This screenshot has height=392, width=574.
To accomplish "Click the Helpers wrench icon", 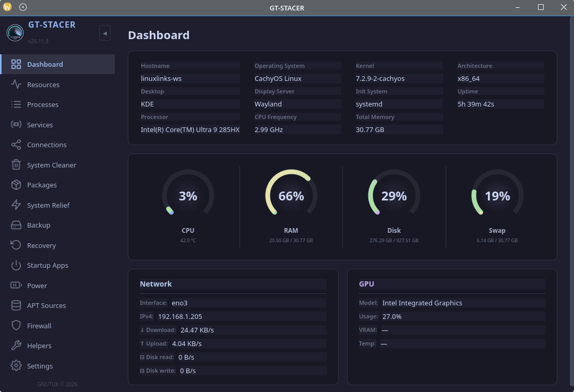I will click(x=16, y=346).
